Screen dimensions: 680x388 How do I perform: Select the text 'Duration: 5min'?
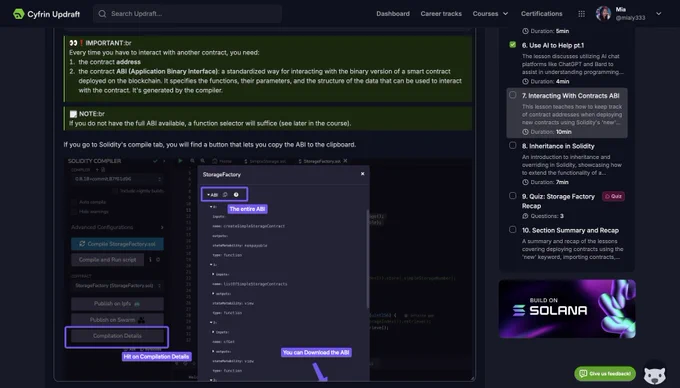549,31
